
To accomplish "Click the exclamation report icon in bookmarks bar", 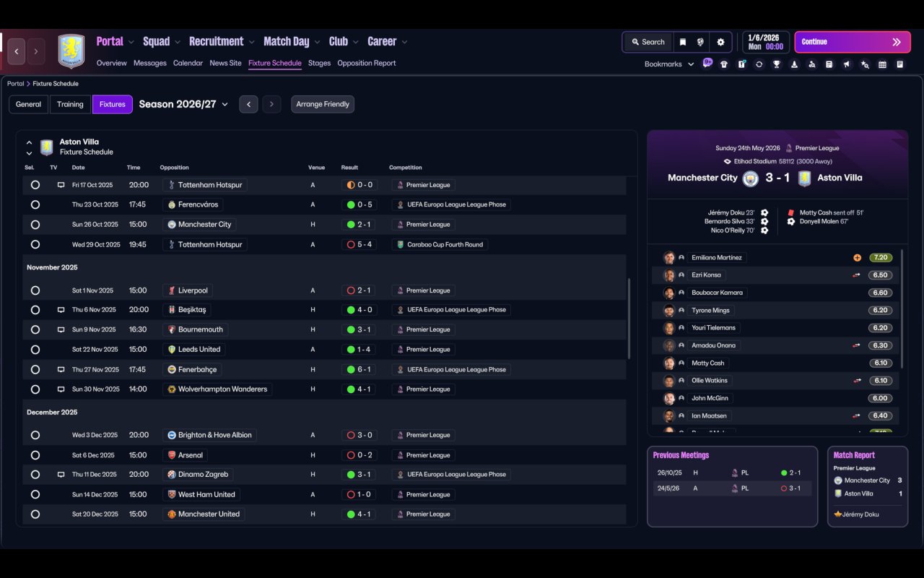I will click(741, 64).
